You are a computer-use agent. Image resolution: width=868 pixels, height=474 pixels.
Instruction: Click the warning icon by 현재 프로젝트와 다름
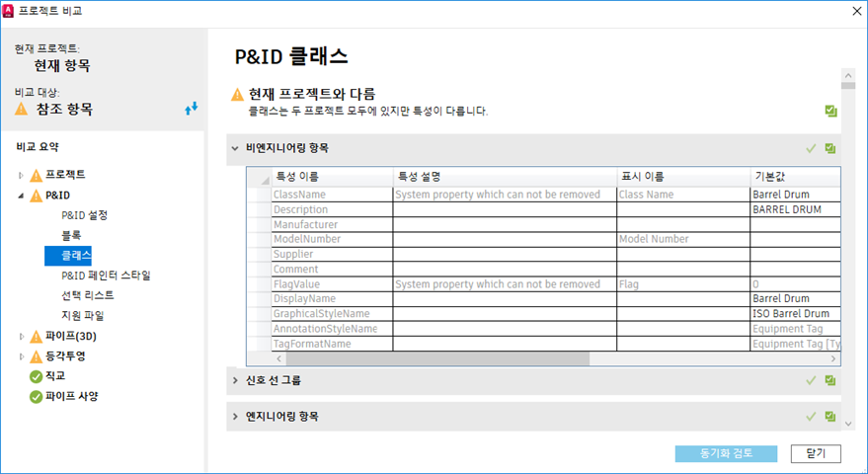tap(237, 95)
